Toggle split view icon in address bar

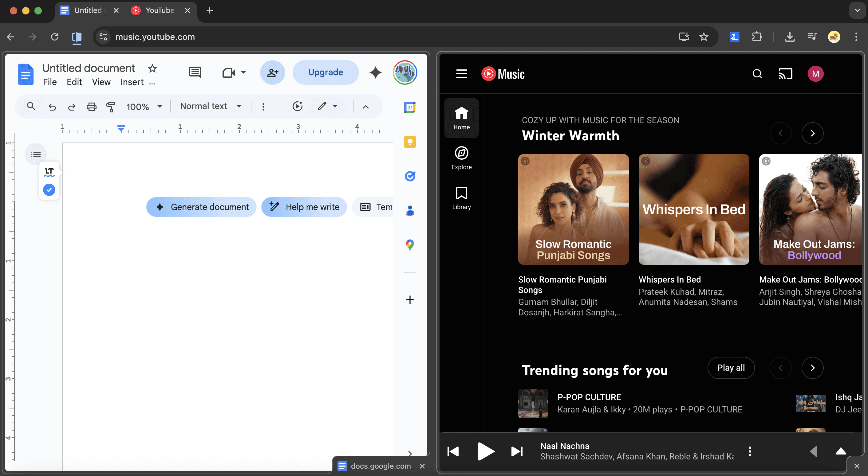[x=77, y=37]
